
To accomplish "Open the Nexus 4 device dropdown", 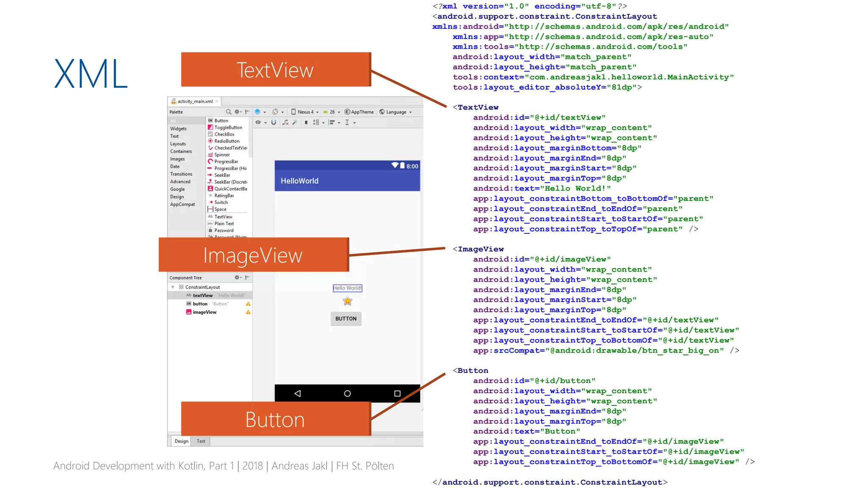I will pyautogui.click(x=305, y=112).
